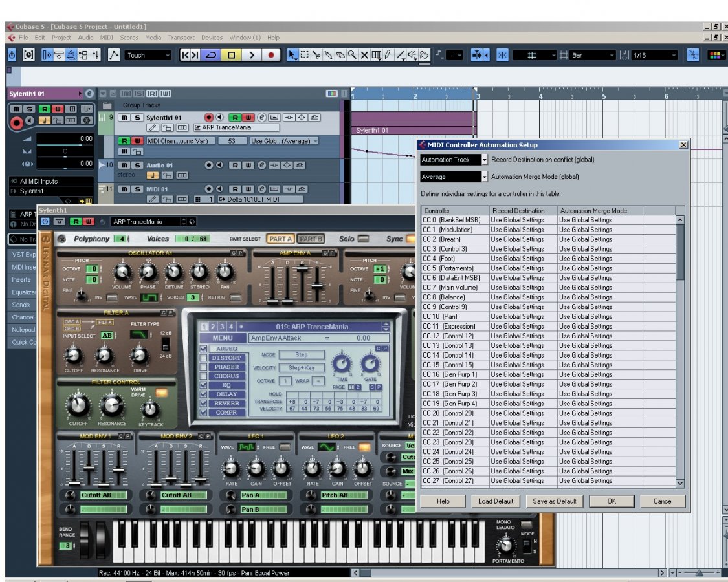Select the CC 10 (Pan) controller row
728x582 pixels.
tap(548, 316)
